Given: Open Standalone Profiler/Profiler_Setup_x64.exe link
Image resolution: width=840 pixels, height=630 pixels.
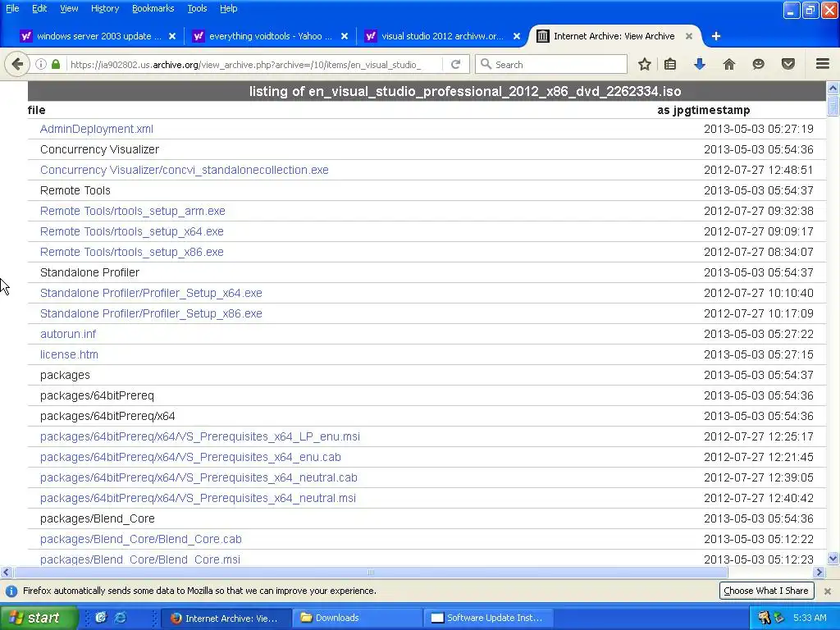Looking at the screenshot, I should point(151,293).
